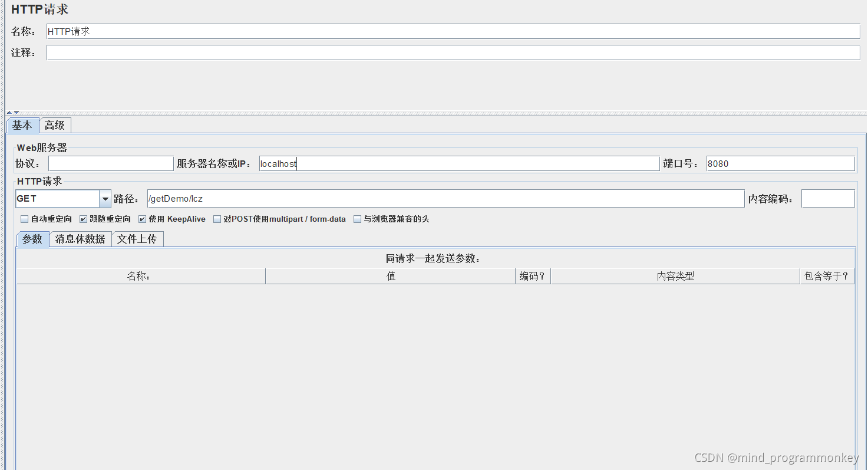Click the 注释 comment input field

[x=453, y=52]
